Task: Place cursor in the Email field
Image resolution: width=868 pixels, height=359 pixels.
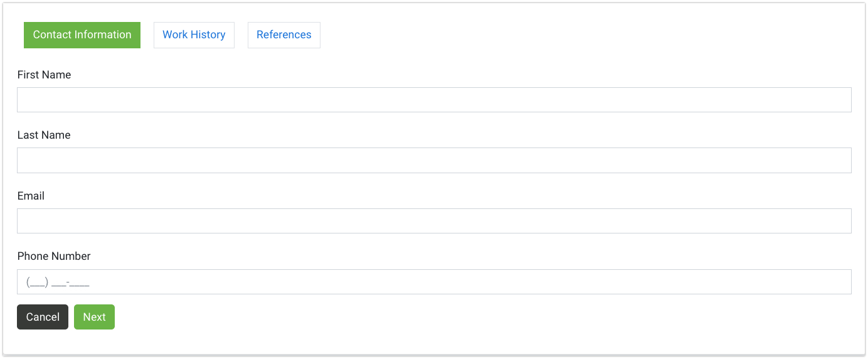Action: pos(434,221)
